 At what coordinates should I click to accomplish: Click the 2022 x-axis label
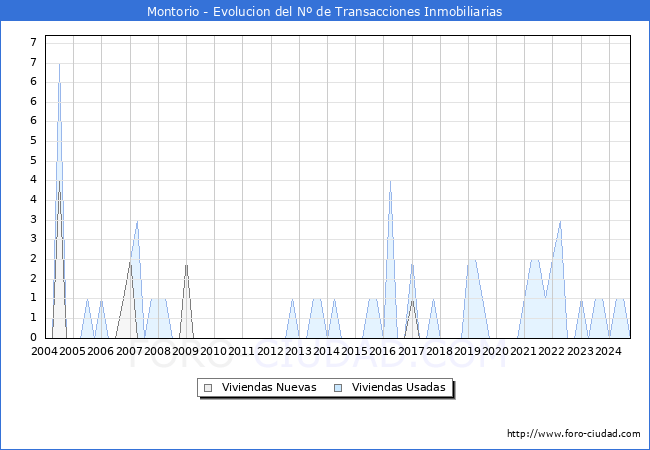tap(551, 351)
